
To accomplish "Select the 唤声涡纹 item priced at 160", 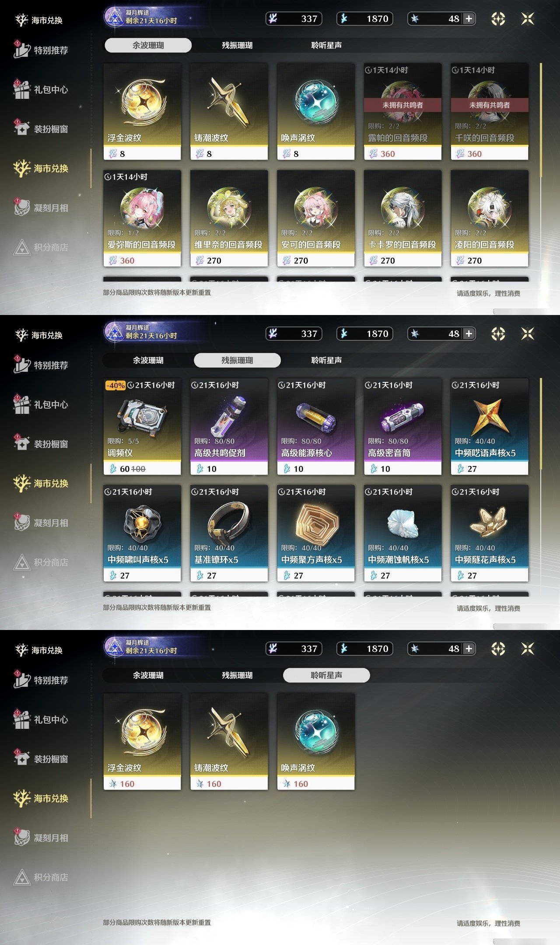I will [x=316, y=742].
